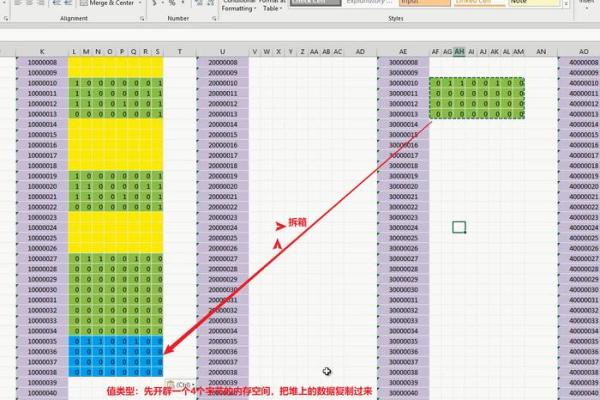600x400 pixels.
Task: Select column AK cell on row 30000010
Action: 497,83
